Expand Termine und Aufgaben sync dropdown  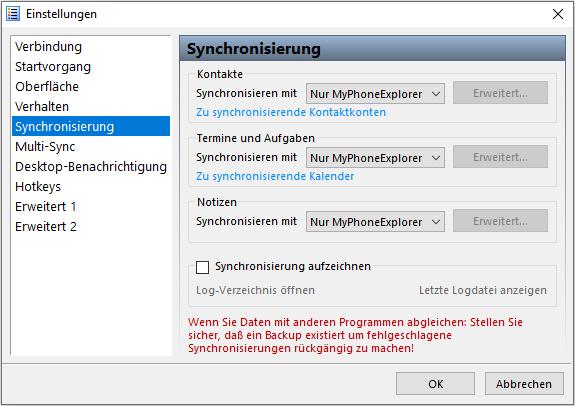375,158
